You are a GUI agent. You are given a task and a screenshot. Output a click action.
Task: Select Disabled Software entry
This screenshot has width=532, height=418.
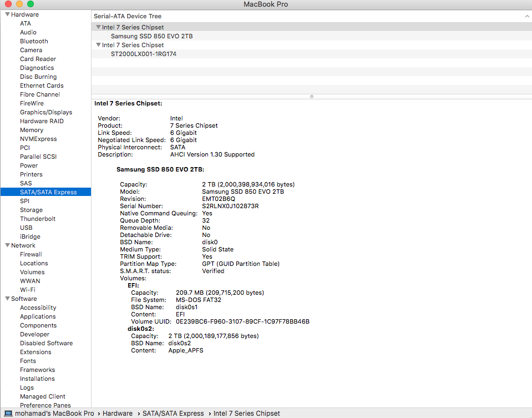(x=47, y=343)
